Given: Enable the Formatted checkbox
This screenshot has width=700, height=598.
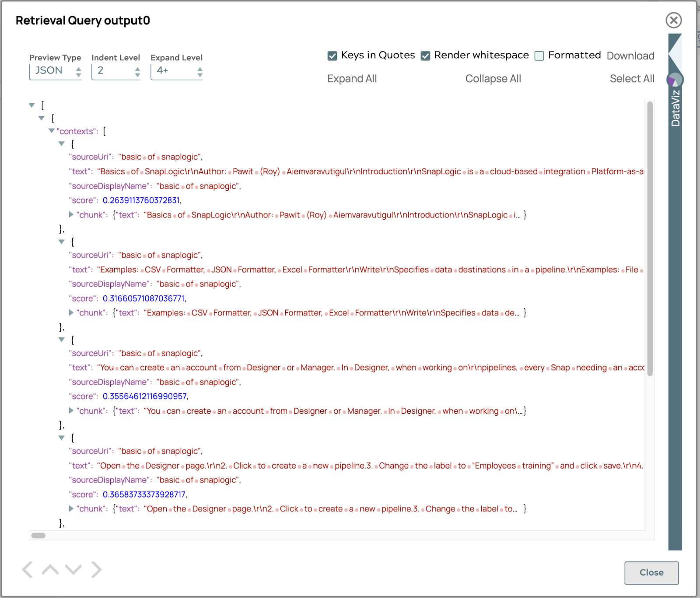Looking at the screenshot, I should (539, 56).
